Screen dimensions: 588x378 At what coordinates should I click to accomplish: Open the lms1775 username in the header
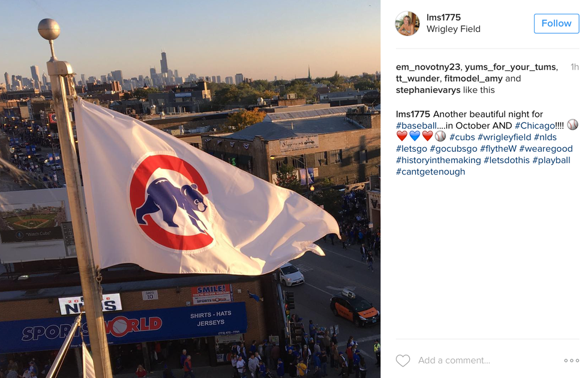pos(443,17)
